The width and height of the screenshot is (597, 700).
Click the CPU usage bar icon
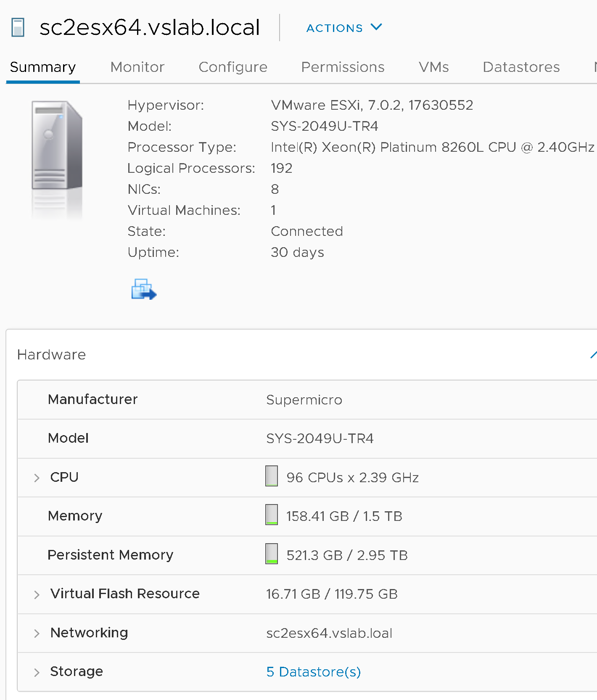[272, 476]
